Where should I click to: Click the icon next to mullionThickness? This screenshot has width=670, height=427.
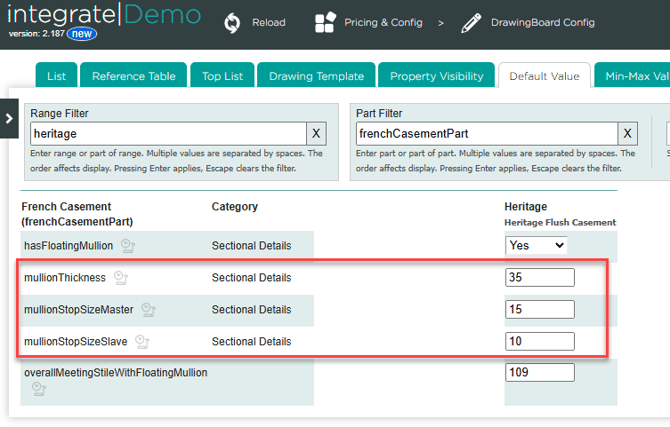[x=121, y=277]
